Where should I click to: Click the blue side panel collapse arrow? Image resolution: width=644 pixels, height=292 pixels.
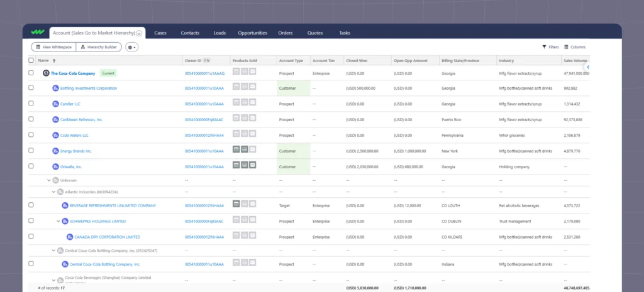(588, 67)
